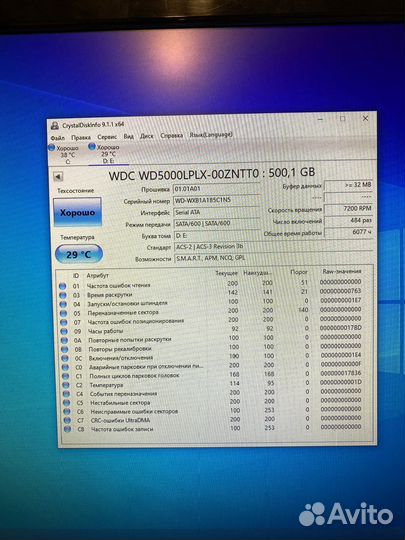Click status icon for attribute C8
The height and width of the screenshot is (540, 405).
click(68, 429)
